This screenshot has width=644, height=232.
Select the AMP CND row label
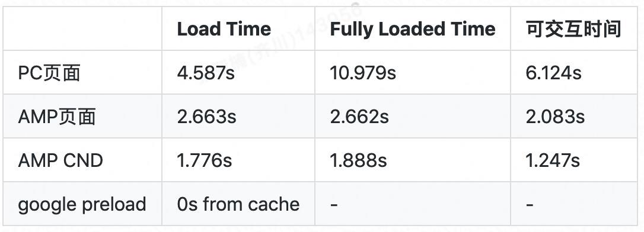click(x=60, y=160)
